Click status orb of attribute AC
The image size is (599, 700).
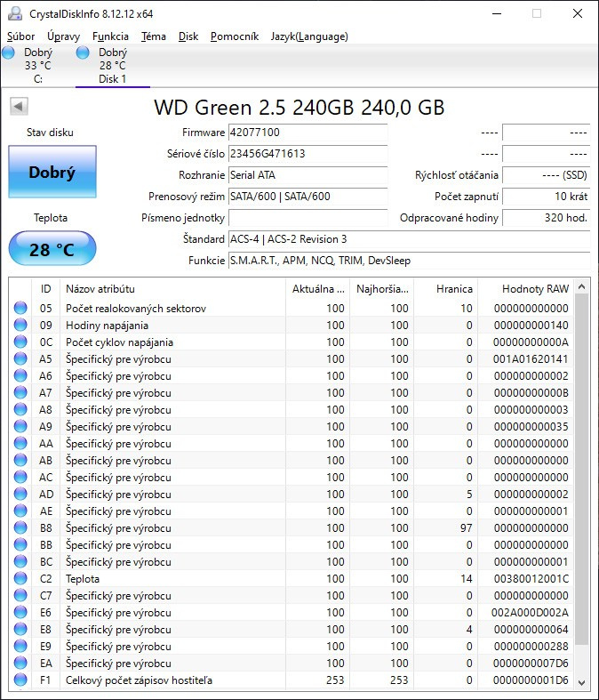click(20, 478)
